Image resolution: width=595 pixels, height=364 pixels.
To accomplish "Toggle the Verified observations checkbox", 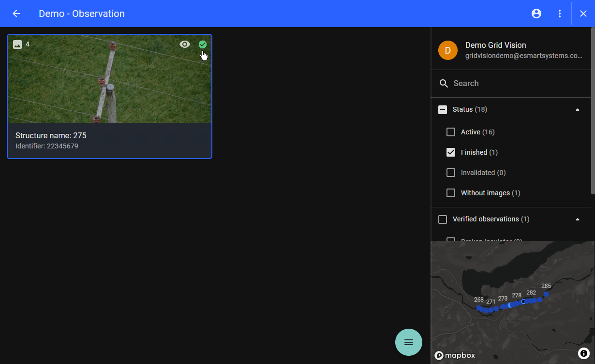I will click(443, 219).
